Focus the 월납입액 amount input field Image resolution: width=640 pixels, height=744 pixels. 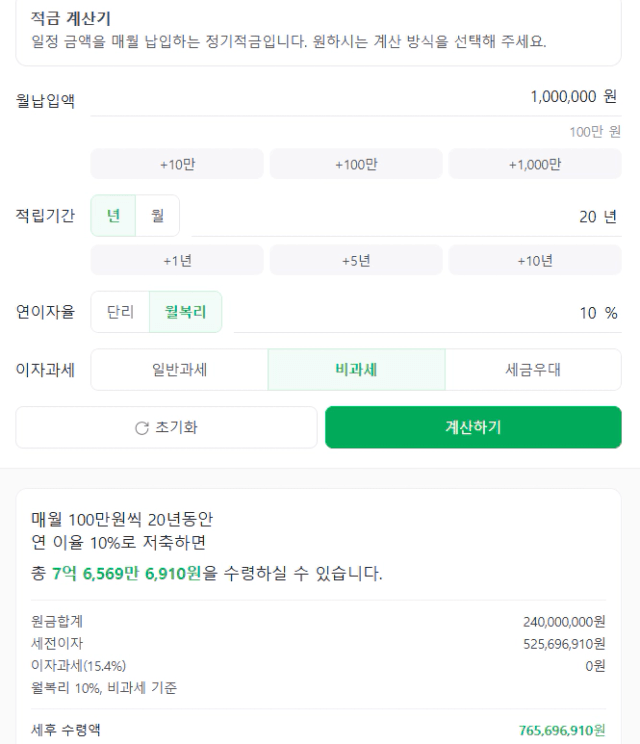coord(356,98)
